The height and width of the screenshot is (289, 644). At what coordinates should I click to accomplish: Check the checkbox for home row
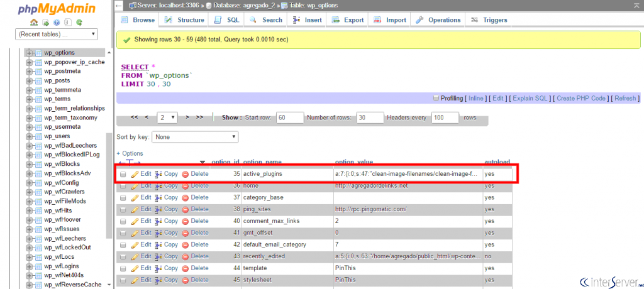123,187
